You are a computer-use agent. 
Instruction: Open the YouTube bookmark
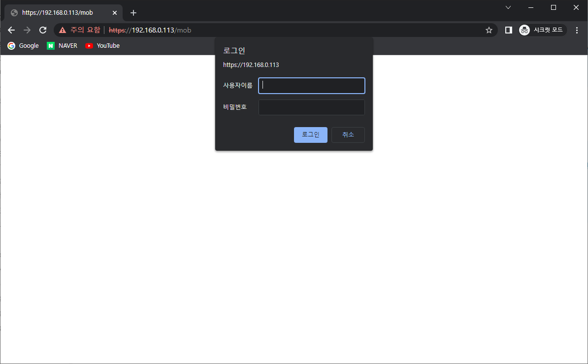coord(102,46)
